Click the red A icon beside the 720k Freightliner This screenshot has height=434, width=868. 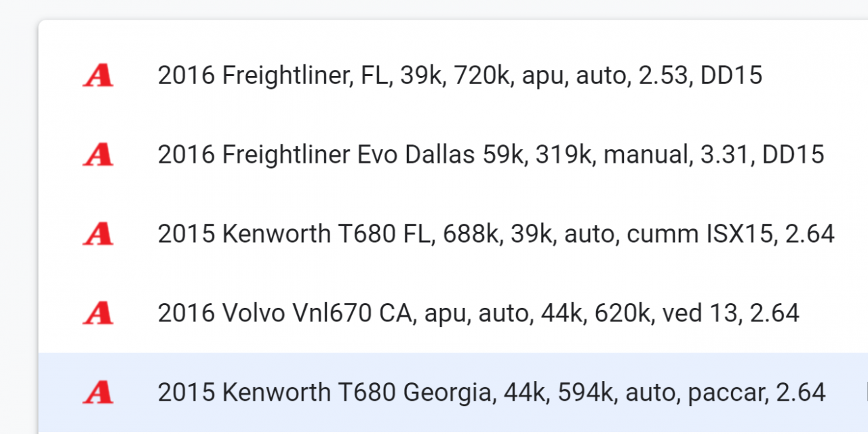click(x=98, y=76)
